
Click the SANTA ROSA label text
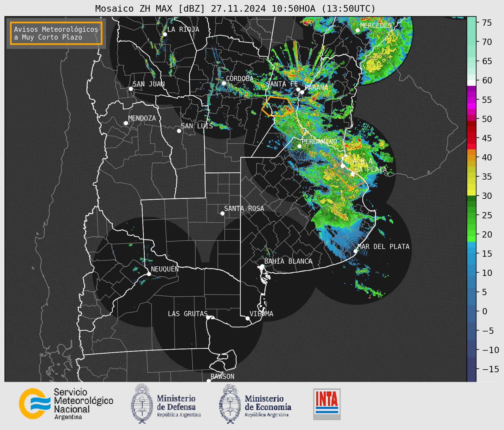point(244,208)
